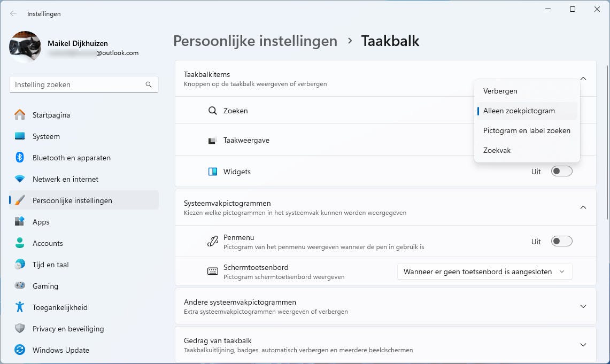Open Netwerk en internet wifi icon
The image size is (610, 364).
[x=20, y=179]
